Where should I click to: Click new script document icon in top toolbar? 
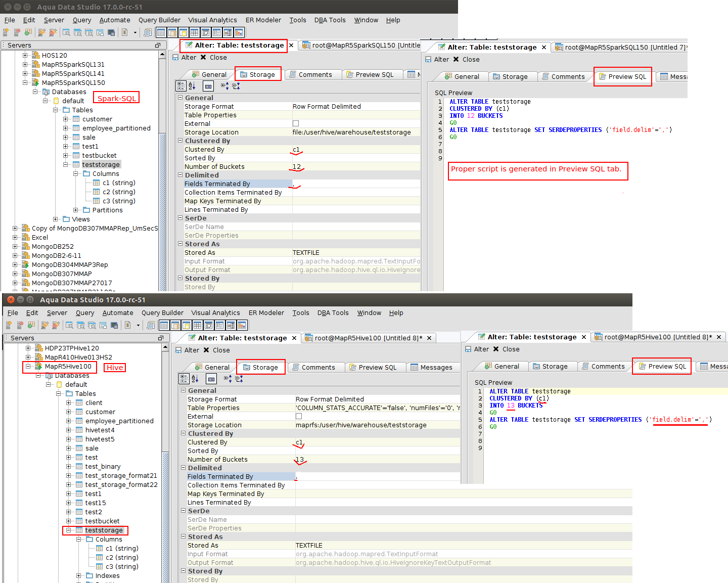tap(124, 32)
